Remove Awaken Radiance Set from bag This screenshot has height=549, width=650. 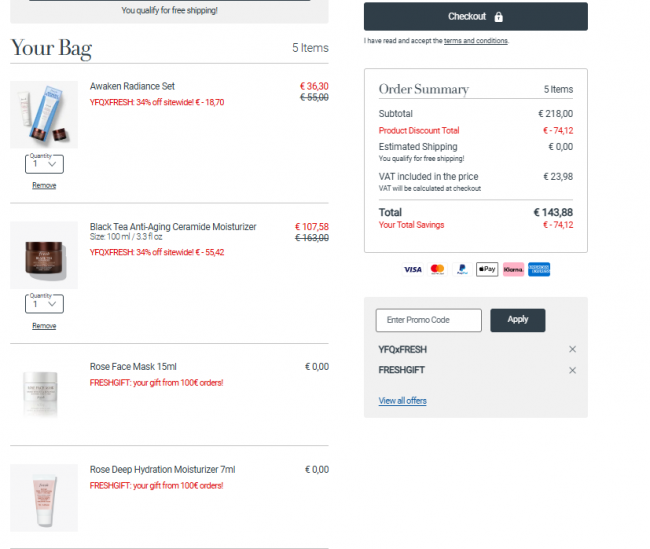click(44, 185)
